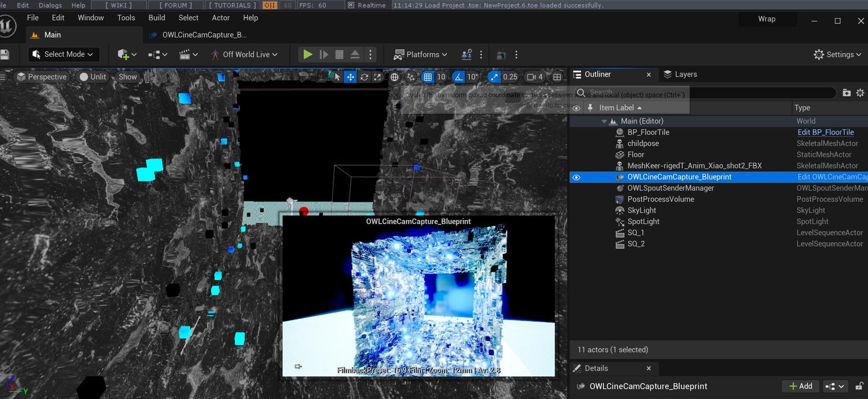Click the create new folder icon in Outliner
The width and height of the screenshot is (868, 399).
tap(847, 93)
